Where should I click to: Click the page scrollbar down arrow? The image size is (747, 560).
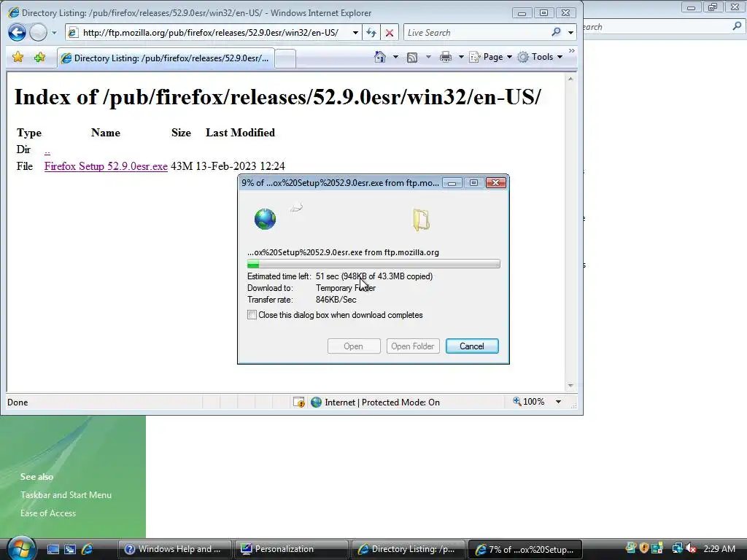click(570, 386)
